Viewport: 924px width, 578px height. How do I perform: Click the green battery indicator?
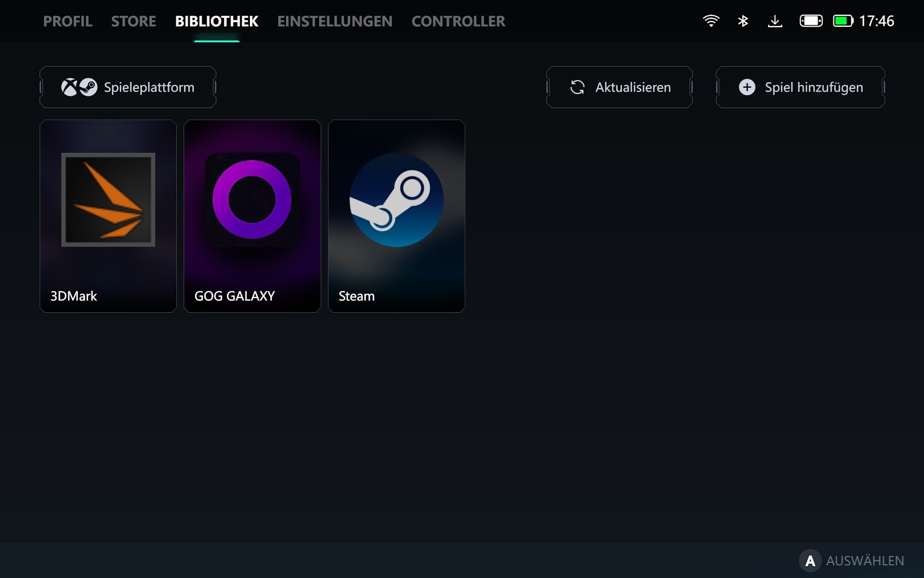click(x=843, y=21)
